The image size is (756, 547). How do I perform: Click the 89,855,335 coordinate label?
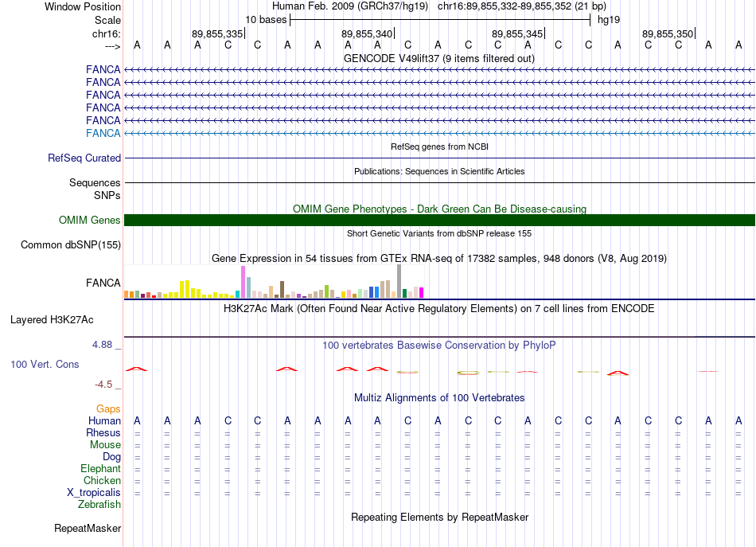click(217, 33)
